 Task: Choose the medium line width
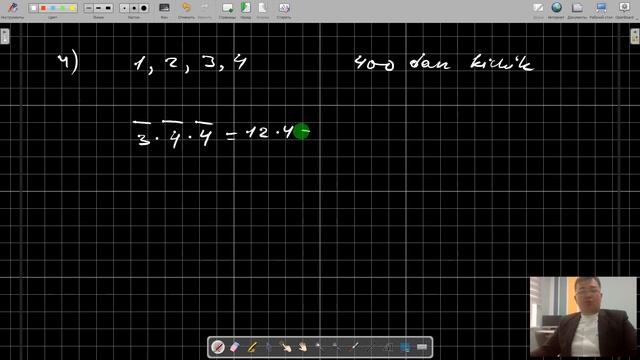click(98, 8)
